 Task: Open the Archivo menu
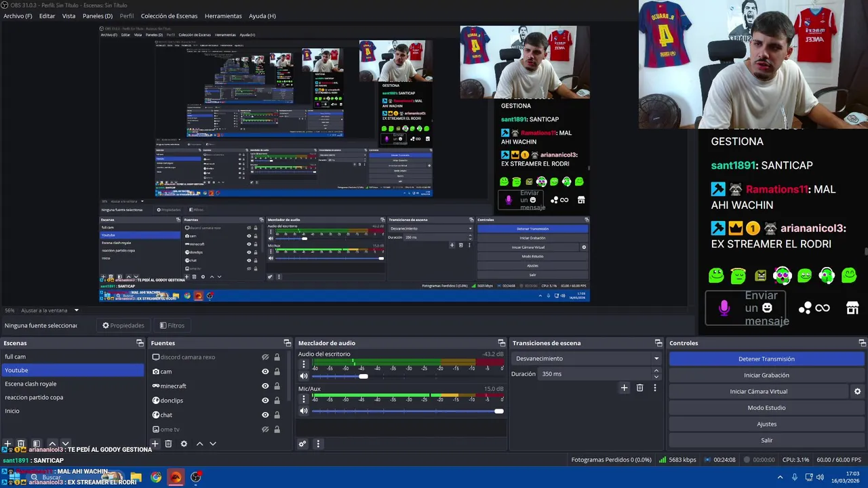point(18,16)
